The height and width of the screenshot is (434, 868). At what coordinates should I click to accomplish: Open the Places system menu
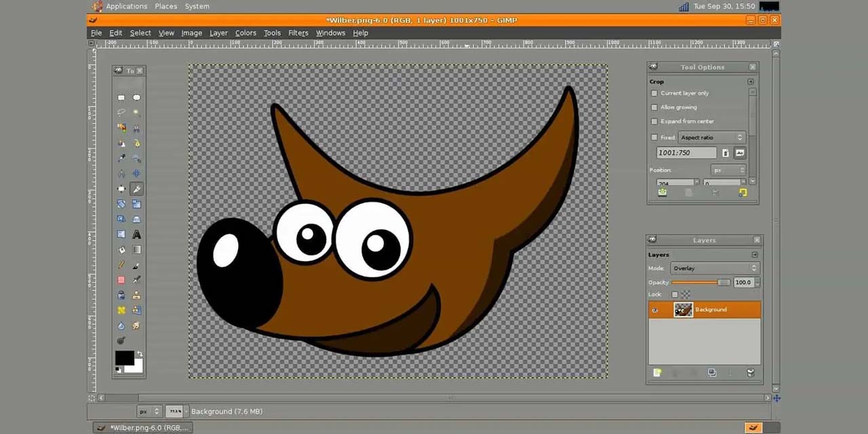(165, 6)
